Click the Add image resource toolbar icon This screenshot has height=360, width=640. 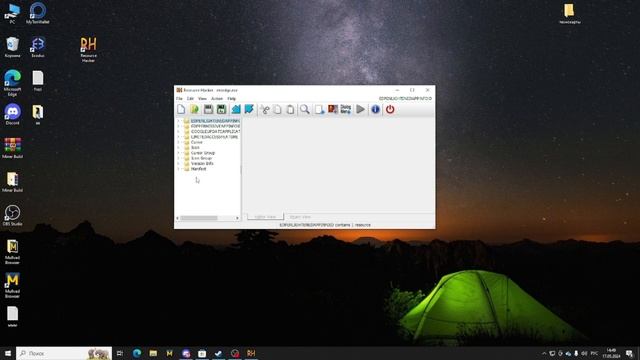[x=333, y=109]
